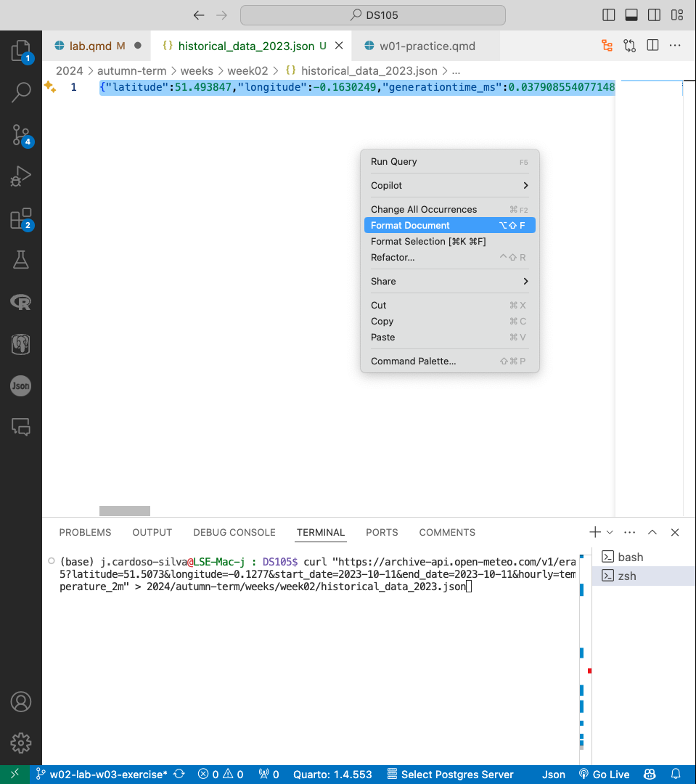
Task: Click the autumn-term breadcrumb
Action: [131, 71]
